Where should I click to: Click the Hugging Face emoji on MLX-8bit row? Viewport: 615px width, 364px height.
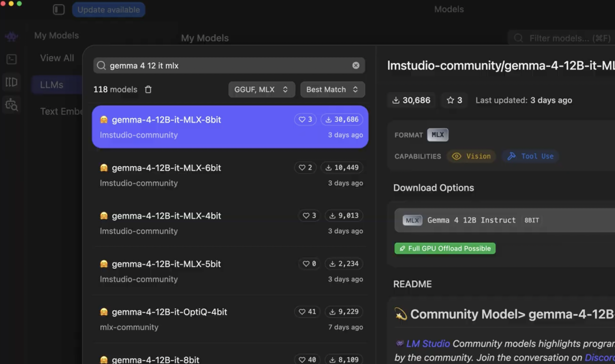pyautogui.click(x=104, y=120)
